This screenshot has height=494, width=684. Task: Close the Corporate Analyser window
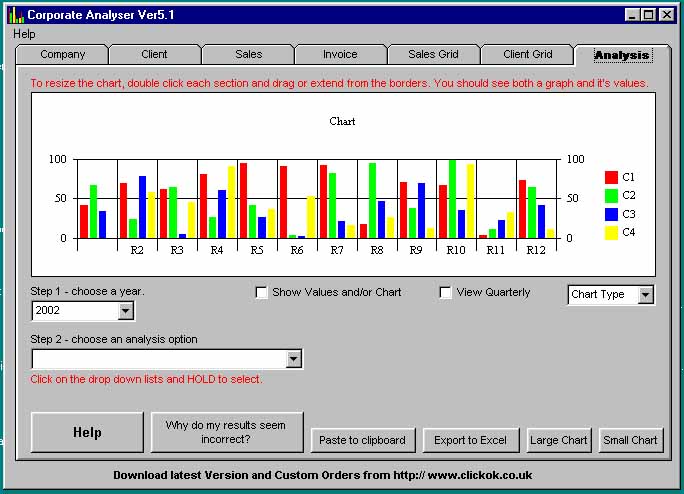coord(667,15)
